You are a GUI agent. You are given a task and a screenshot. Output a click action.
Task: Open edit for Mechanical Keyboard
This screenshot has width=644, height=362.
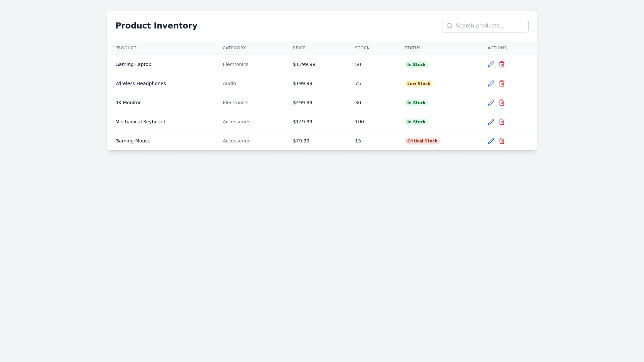(491, 122)
